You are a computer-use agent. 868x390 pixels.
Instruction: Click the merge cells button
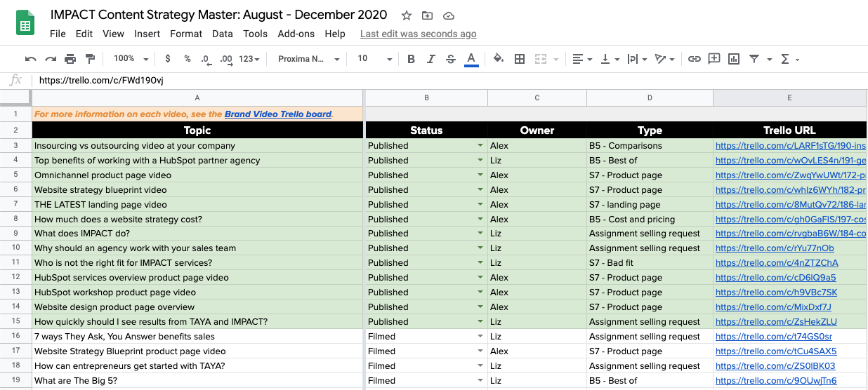coord(541,59)
